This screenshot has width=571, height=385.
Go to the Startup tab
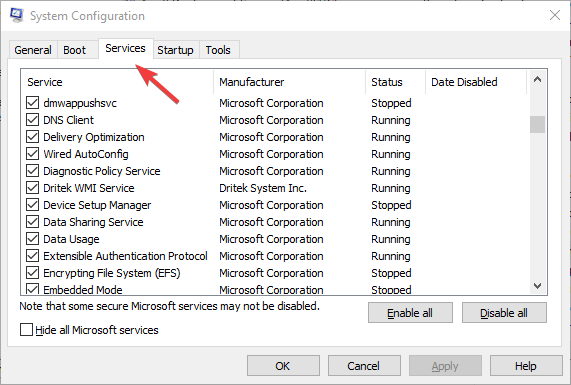click(175, 50)
